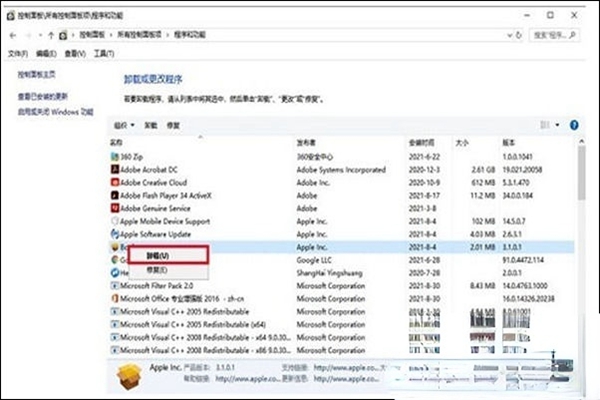Open the 编辑(E) menu
The image size is (600, 400).
point(46,54)
